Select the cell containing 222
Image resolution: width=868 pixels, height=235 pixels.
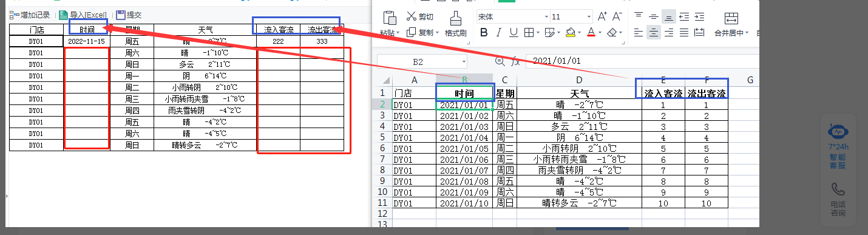point(279,41)
